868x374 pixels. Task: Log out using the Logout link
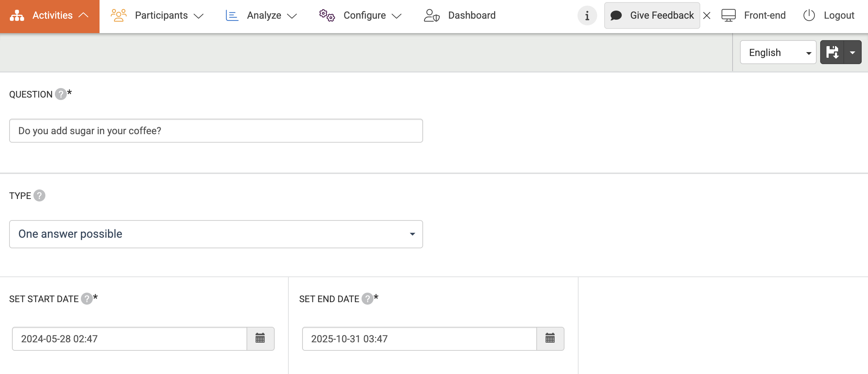pyautogui.click(x=829, y=15)
